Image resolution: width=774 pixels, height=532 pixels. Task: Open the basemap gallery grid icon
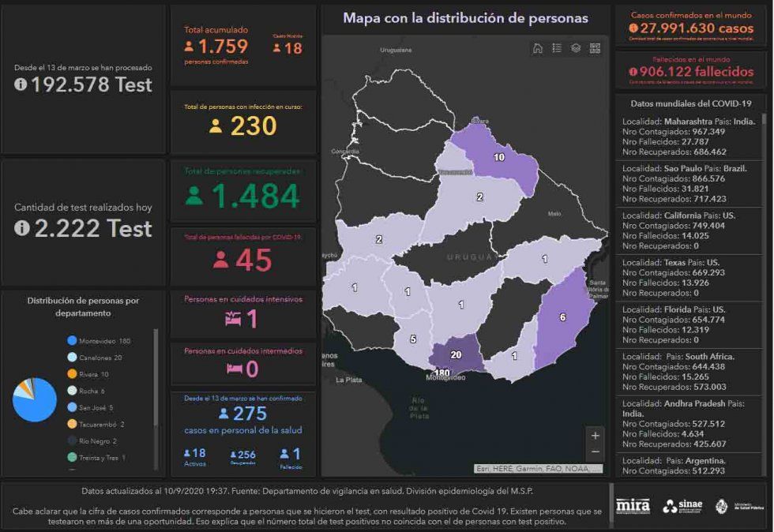pos(595,48)
